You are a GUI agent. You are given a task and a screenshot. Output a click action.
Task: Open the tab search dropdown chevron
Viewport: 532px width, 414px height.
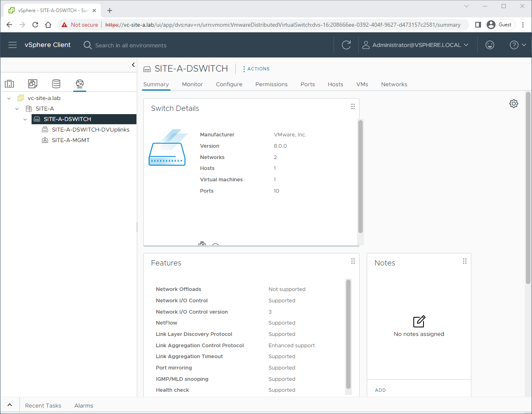click(466, 6)
